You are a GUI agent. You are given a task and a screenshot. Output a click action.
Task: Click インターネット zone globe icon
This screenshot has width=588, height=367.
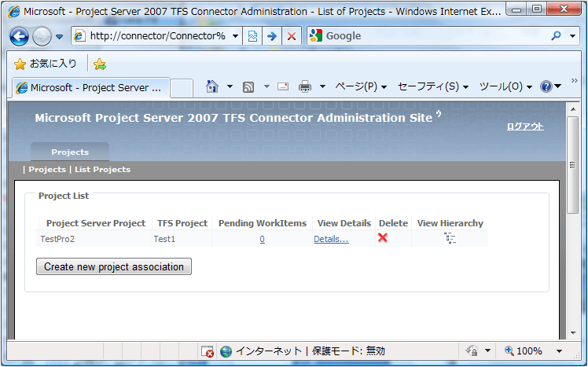[x=226, y=351]
